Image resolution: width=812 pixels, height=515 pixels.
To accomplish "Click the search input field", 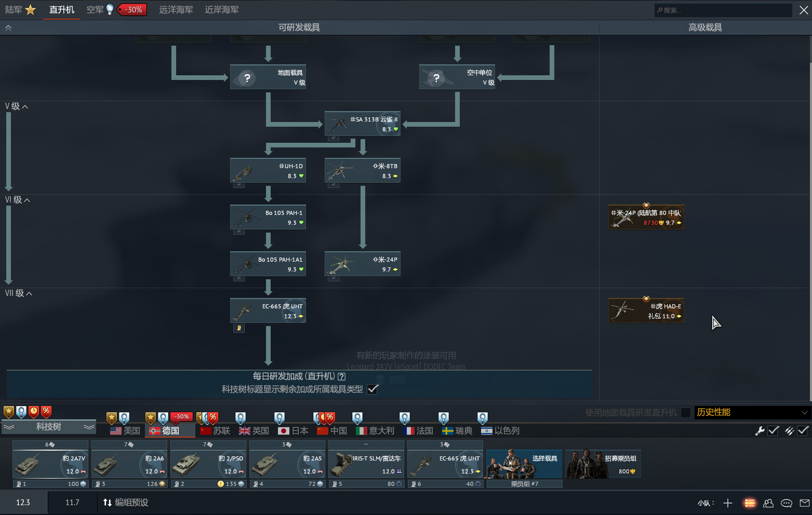I will (x=723, y=10).
